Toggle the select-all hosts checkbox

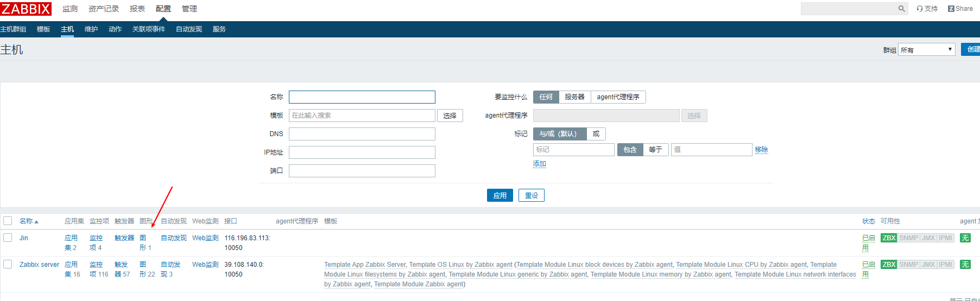[8, 221]
